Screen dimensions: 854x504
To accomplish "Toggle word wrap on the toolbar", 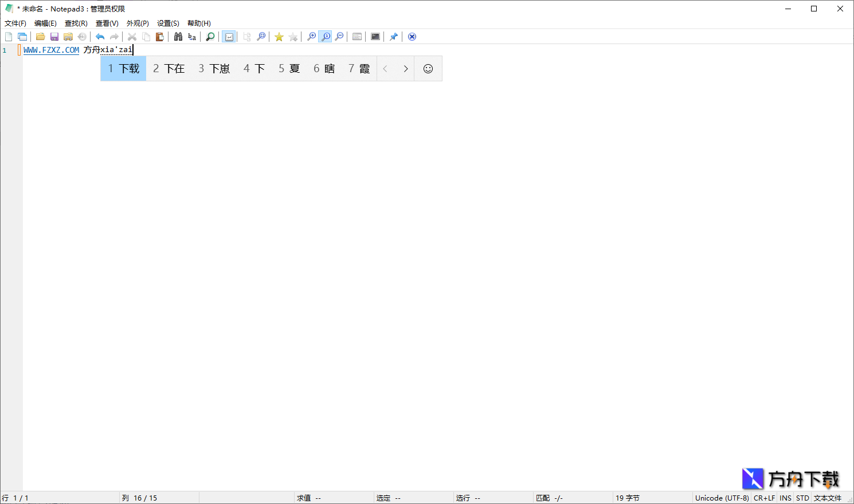I will pyautogui.click(x=229, y=36).
